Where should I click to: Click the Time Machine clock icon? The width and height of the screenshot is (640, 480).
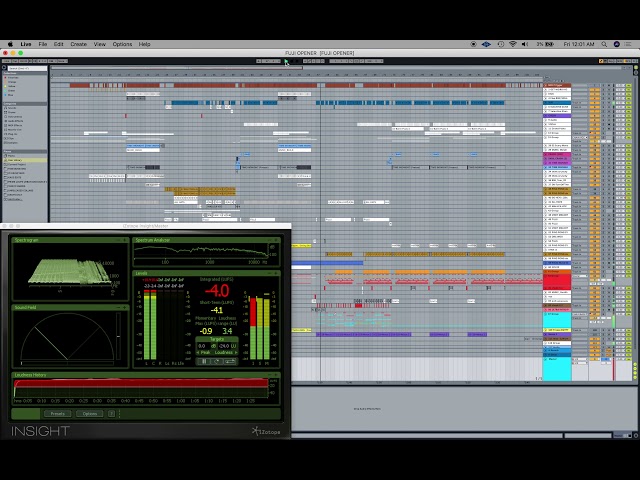[500, 44]
